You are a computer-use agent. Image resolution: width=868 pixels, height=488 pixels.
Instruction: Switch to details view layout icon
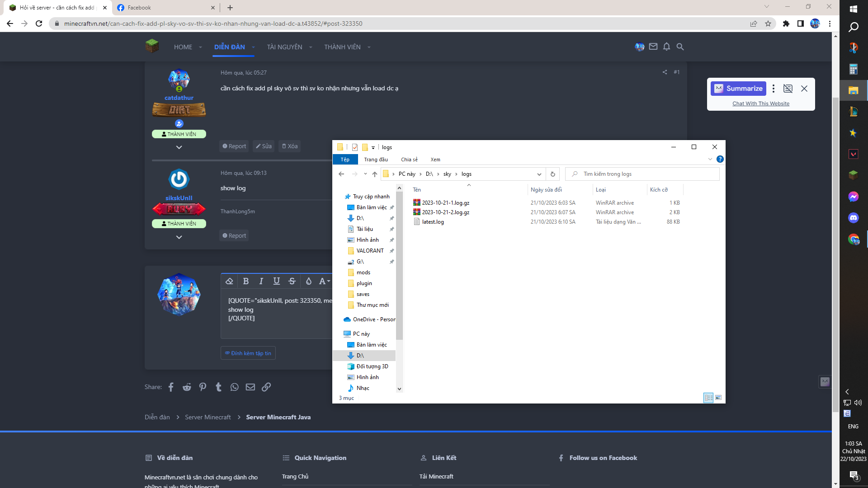pyautogui.click(x=708, y=398)
